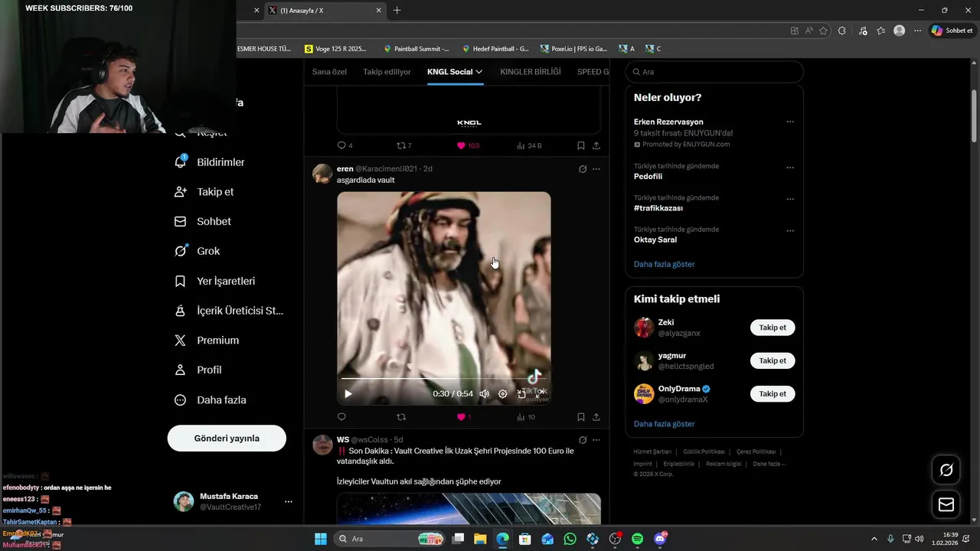
Task: Repost the tweet with 7 reposts
Action: pyautogui.click(x=400, y=145)
